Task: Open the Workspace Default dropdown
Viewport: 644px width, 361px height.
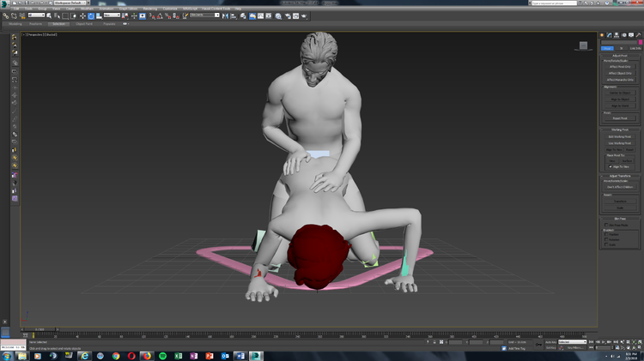Action: [70, 3]
